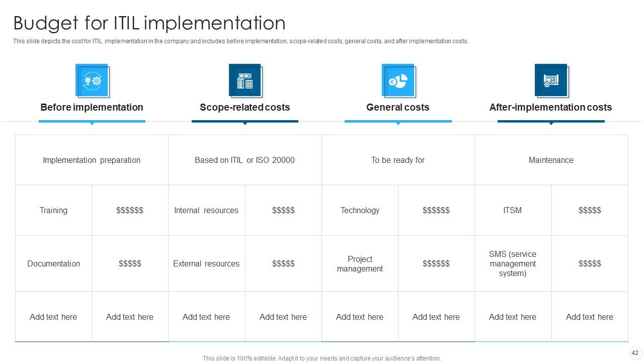
Task: Click the Training cell
Action: tap(53, 210)
